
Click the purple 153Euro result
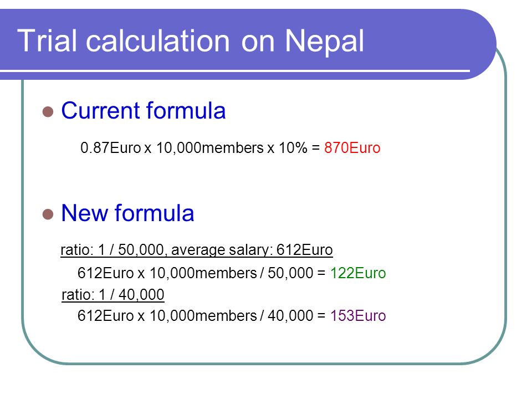(x=358, y=315)
